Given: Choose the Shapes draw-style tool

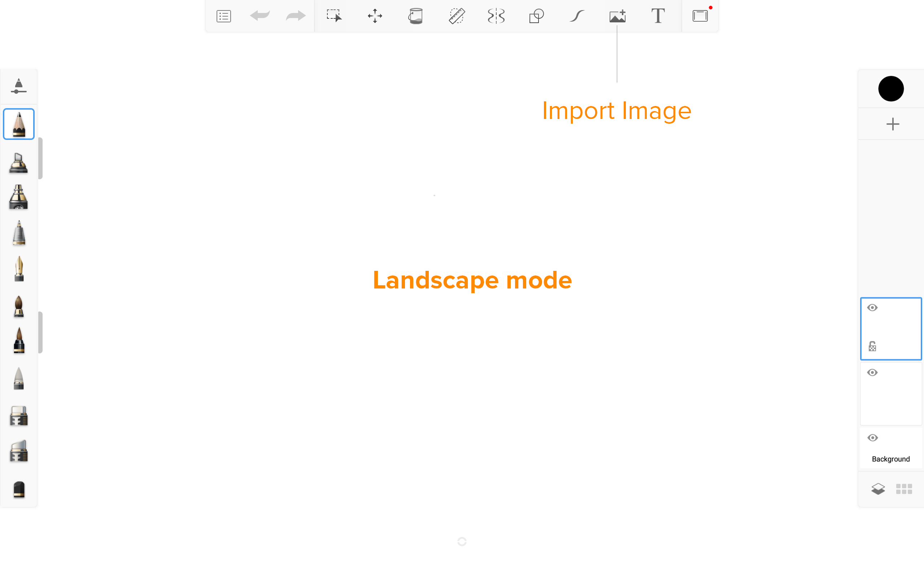Looking at the screenshot, I should click(x=536, y=16).
